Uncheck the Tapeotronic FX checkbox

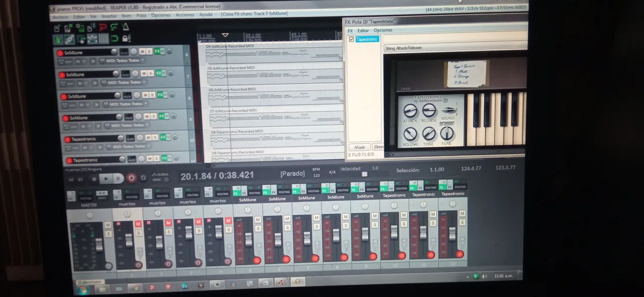point(351,39)
